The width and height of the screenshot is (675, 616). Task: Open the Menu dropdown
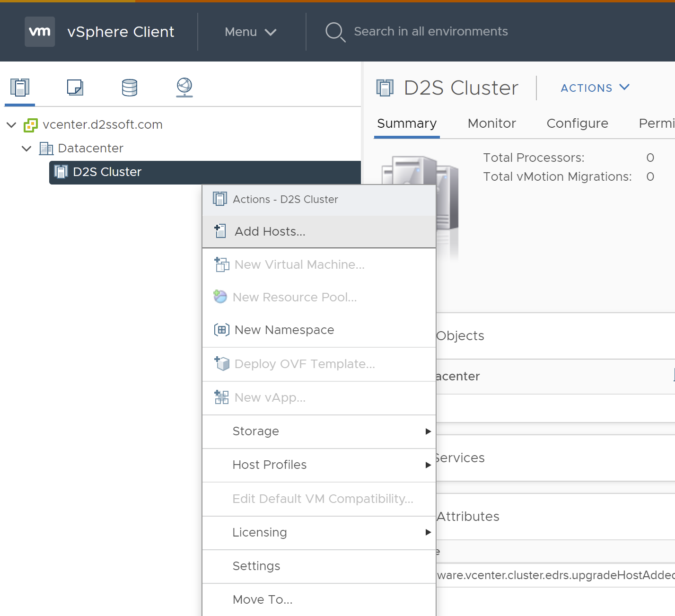point(250,32)
